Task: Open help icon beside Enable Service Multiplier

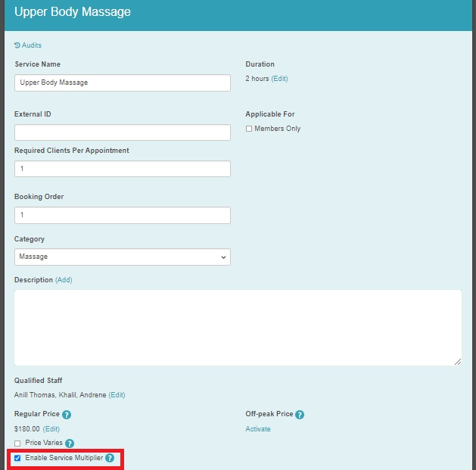Action: click(x=110, y=458)
